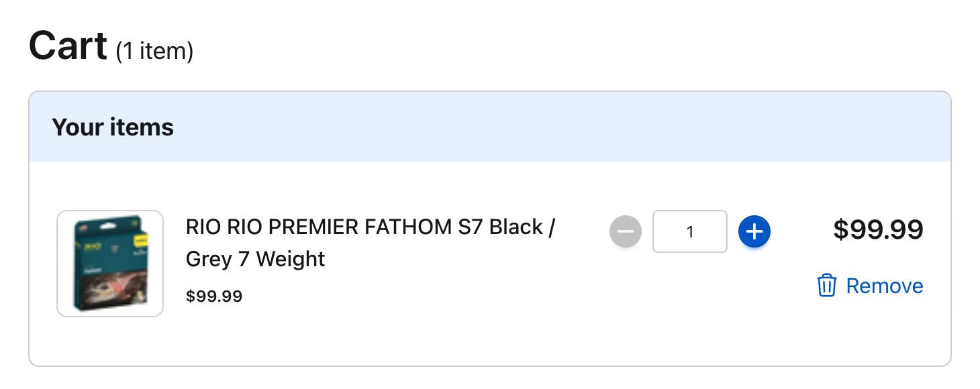Click the trash can icon beside Remove

pos(826,286)
